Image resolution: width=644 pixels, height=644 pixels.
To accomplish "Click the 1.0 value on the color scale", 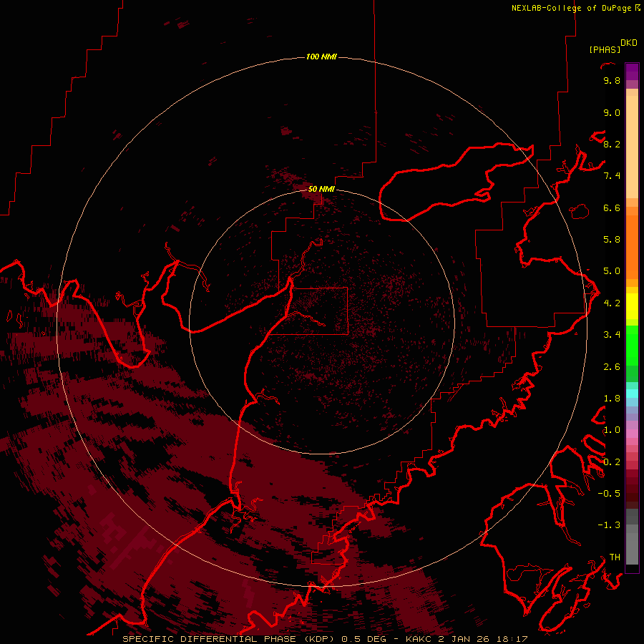I will point(612,430).
